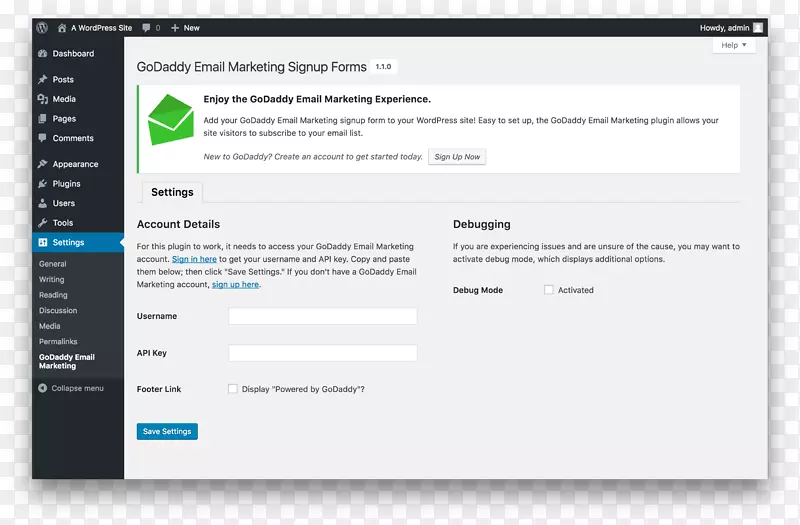Open the Posts menu

[x=78, y=80]
